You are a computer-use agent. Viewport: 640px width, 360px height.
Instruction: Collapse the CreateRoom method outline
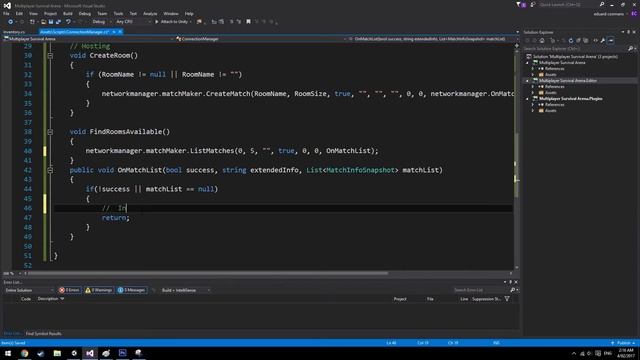(50, 56)
